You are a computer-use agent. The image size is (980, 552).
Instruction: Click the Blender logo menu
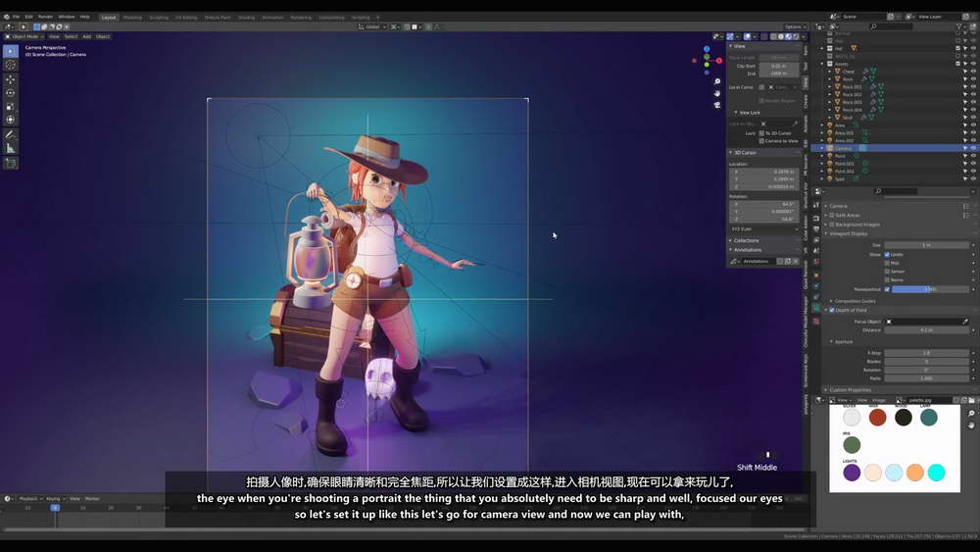click(x=6, y=17)
